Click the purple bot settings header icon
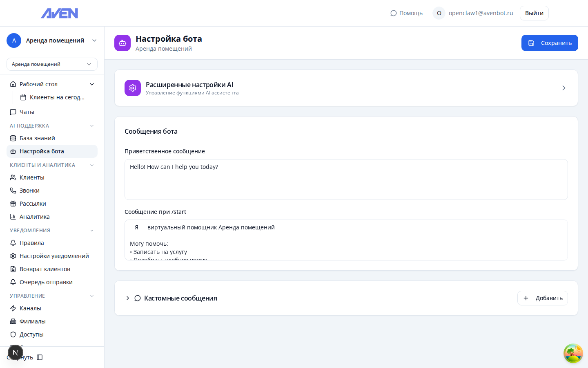Screen dimensions: 588x368 122,43
